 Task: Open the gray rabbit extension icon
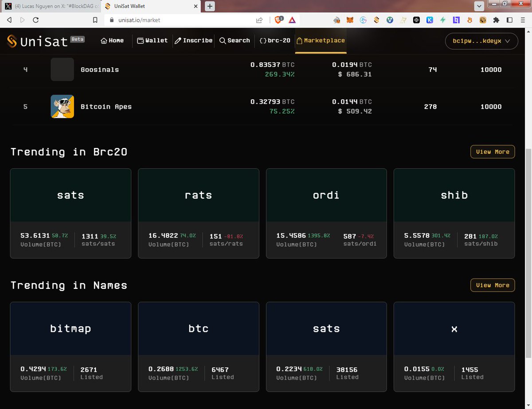tap(337, 20)
